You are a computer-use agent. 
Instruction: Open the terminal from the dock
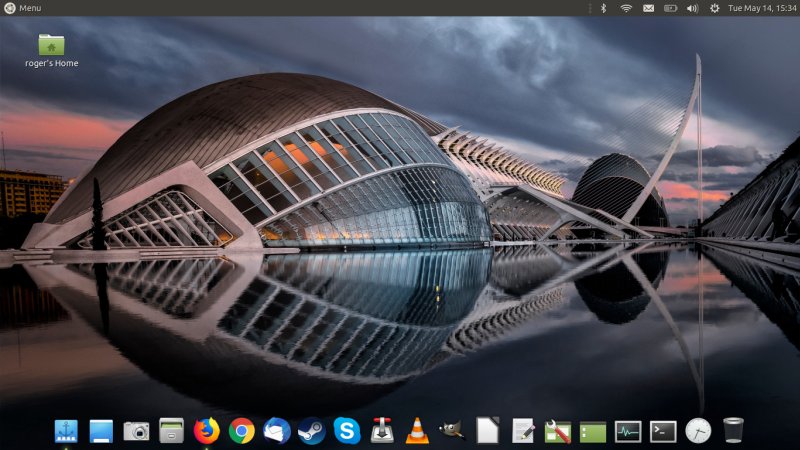coord(663,430)
